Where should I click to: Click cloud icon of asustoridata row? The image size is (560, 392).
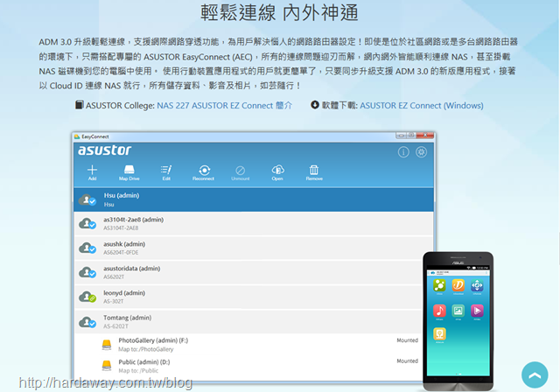click(87, 273)
